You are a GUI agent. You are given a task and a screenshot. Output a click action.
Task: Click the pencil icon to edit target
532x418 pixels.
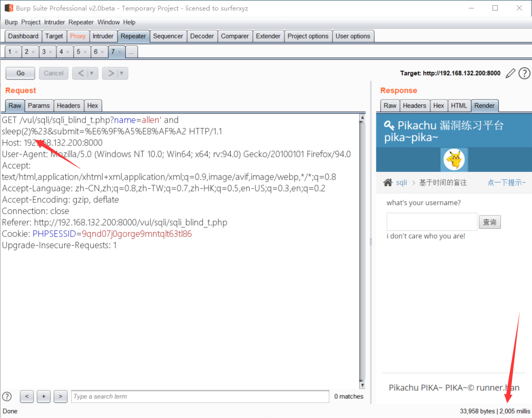(510, 73)
